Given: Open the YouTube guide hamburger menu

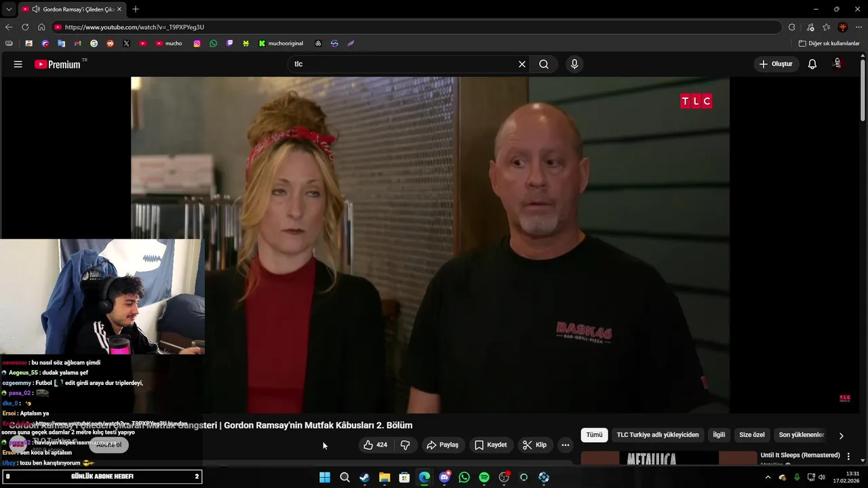Looking at the screenshot, I should (18, 64).
